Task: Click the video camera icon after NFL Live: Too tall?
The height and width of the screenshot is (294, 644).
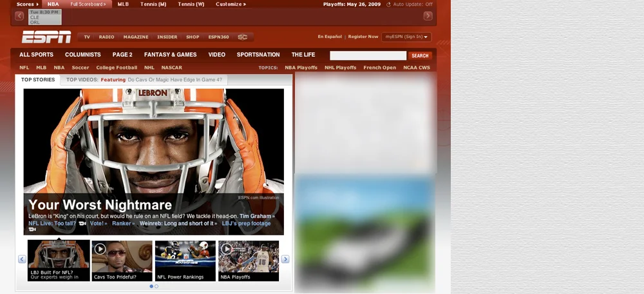Action: coord(82,224)
